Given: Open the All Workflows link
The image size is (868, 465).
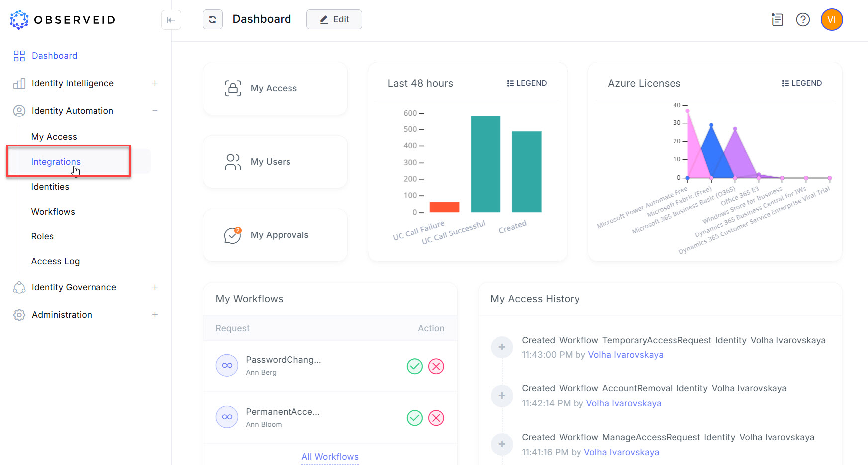Looking at the screenshot, I should click(x=330, y=457).
